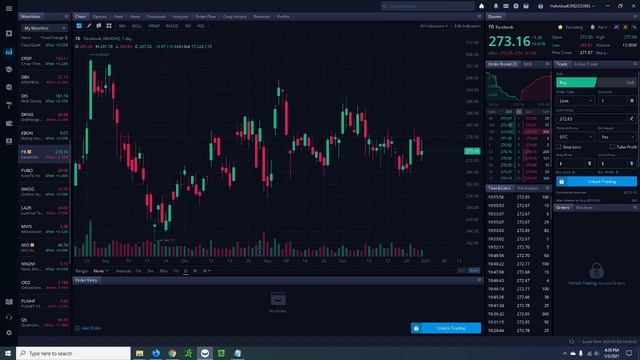
Task: Open the book icon in the sidebar
Action: pos(9,302)
